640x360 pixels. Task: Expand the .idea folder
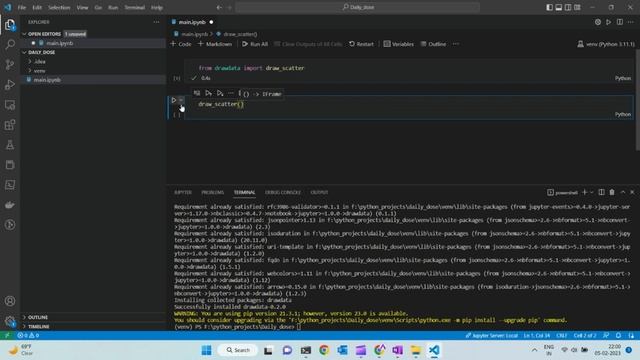coord(93,62)
